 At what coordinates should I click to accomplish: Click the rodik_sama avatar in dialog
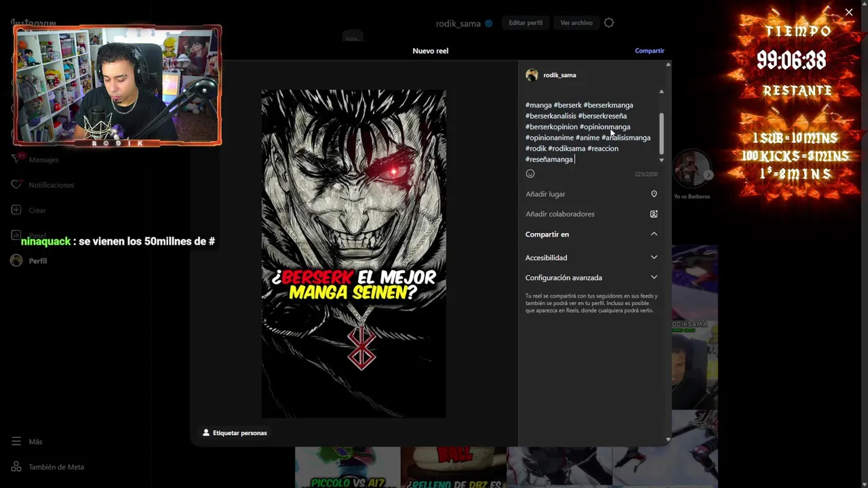point(532,75)
